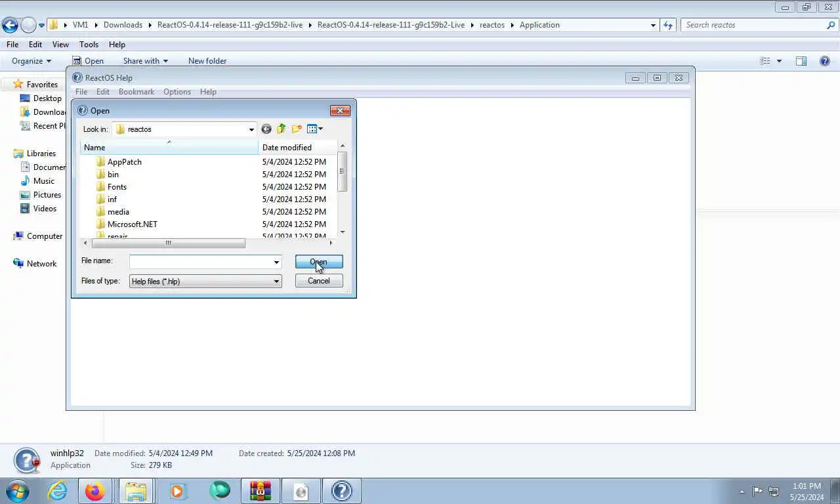The width and height of the screenshot is (840, 504).
Task: Click the Share with dropdown in Explorer
Action: [x=146, y=61]
